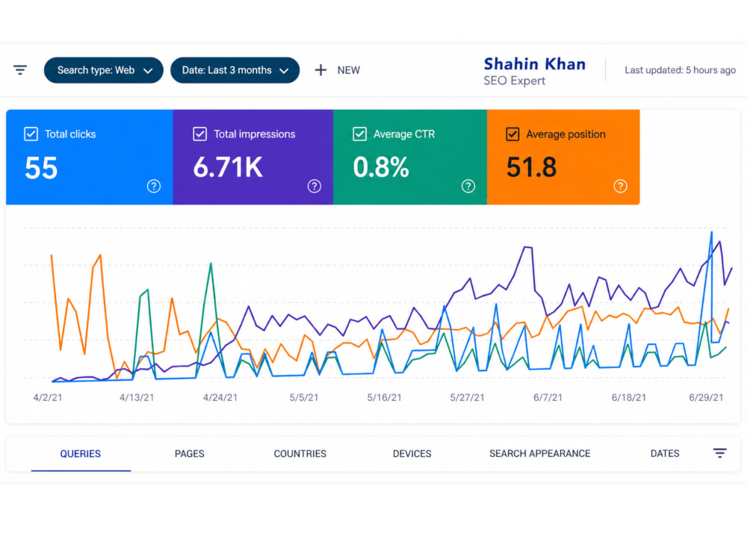This screenshot has height=560, width=747.
Task: Switch to the Queries tab
Action: tap(81, 454)
